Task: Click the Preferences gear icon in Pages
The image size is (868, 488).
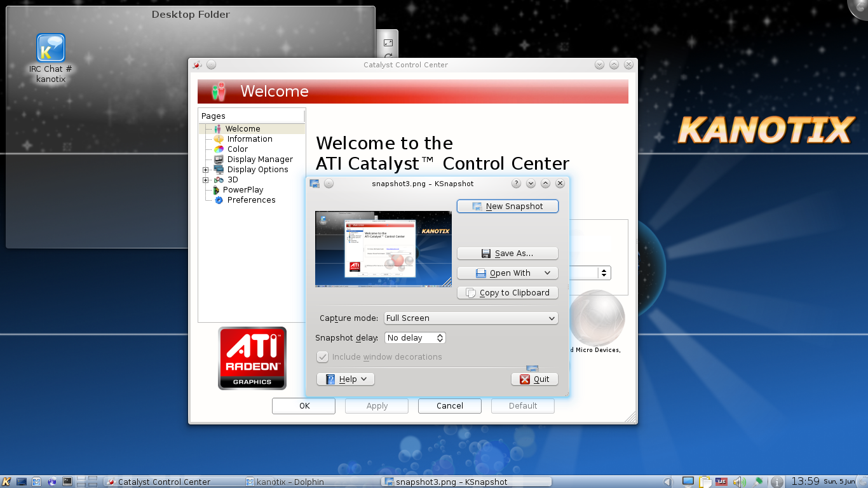Action: [x=219, y=200]
